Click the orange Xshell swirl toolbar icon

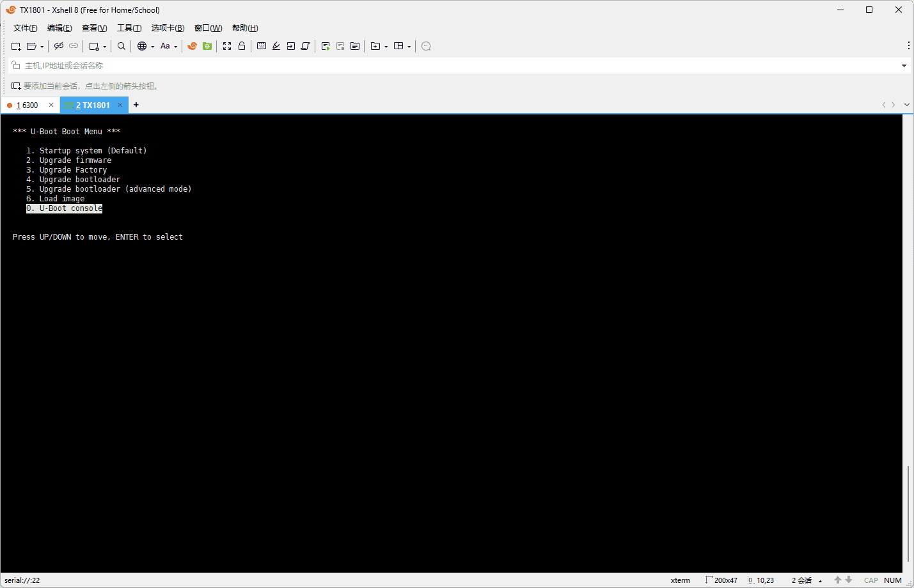tap(192, 46)
